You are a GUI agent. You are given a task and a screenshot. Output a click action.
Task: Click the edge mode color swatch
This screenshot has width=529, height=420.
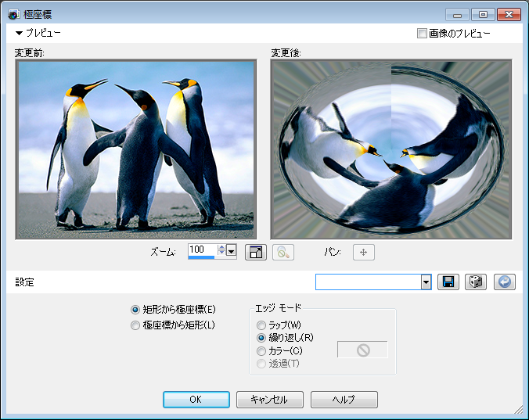pyautogui.click(x=362, y=350)
